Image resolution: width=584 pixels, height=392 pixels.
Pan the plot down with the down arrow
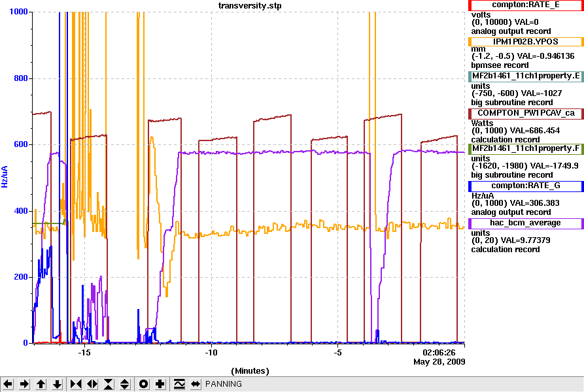pyautogui.click(x=57, y=384)
